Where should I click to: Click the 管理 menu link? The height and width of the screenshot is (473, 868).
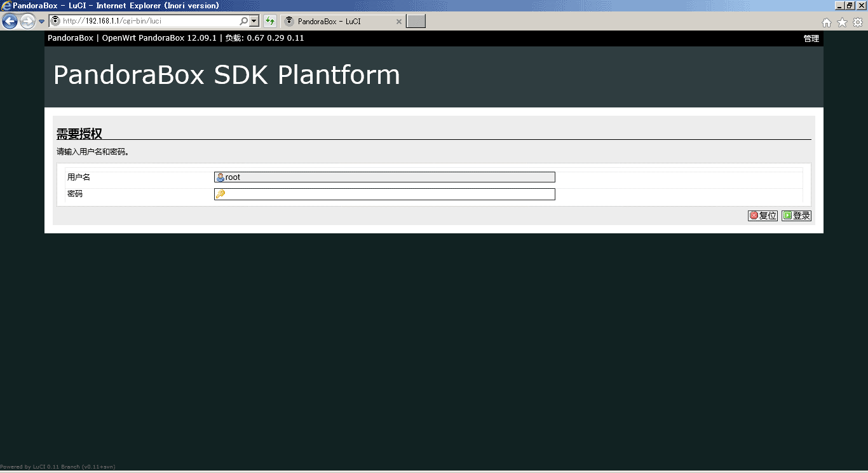(811, 38)
